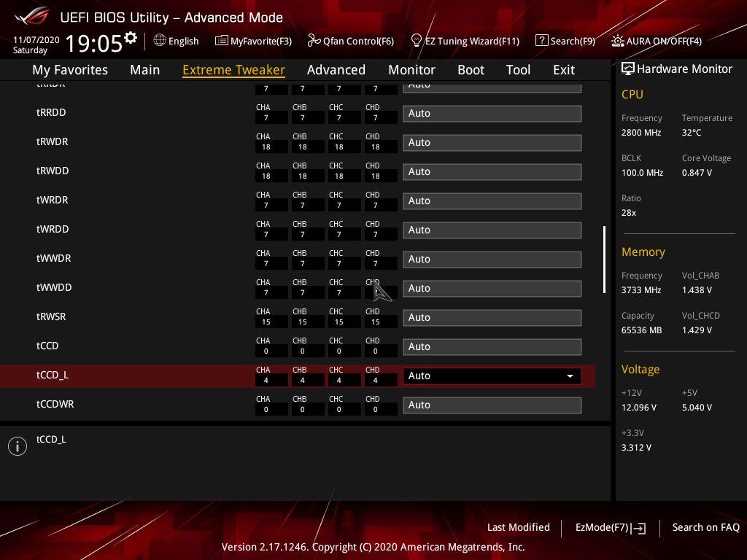Viewport: 747px width, 560px height.
Task: Select the tCCDWR row label
Action: 55,404
